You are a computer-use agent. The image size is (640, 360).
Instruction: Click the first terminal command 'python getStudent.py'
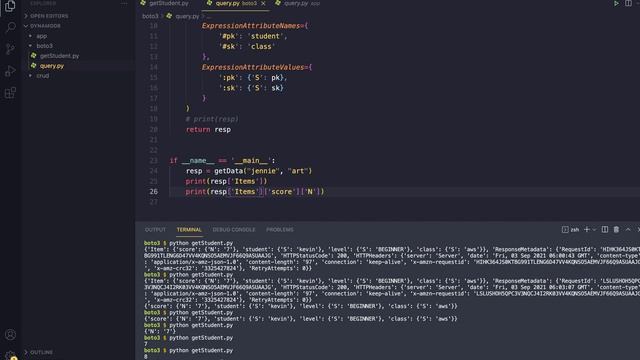201,243
